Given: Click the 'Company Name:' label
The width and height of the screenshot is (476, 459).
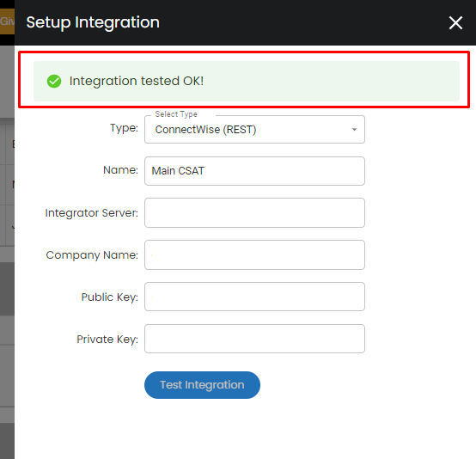Looking at the screenshot, I should [x=92, y=255].
